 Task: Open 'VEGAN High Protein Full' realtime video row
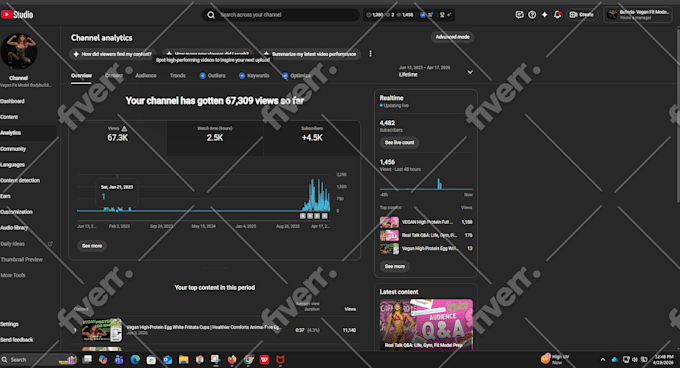pyautogui.click(x=426, y=222)
